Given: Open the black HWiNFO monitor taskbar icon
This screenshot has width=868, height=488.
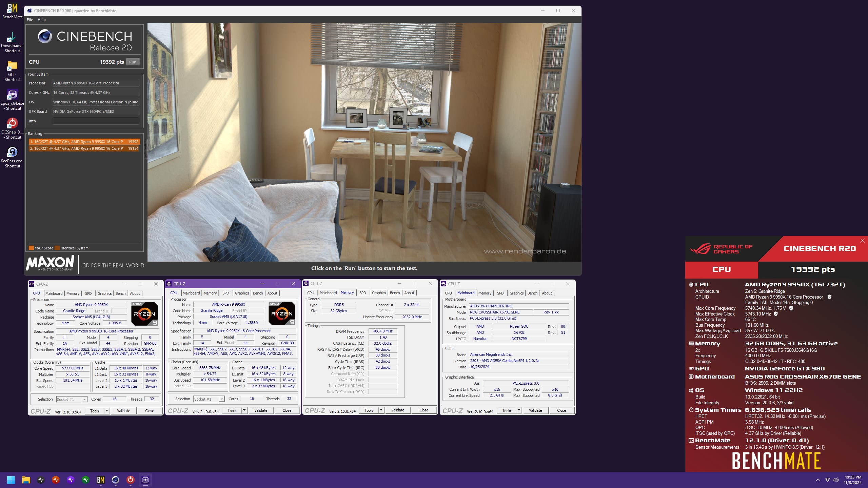Looking at the screenshot, I should [x=41, y=480].
